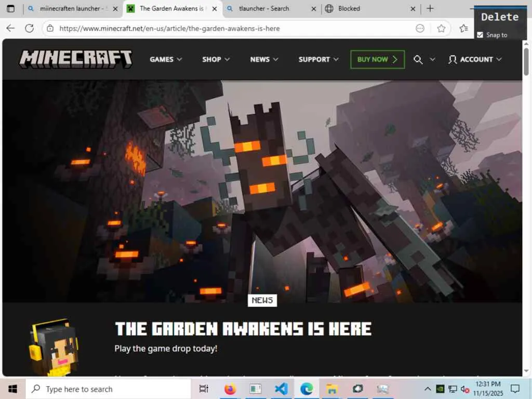Click the NEWS category label
This screenshot has width=532, height=399.
pyautogui.click(x=262, y=300)
